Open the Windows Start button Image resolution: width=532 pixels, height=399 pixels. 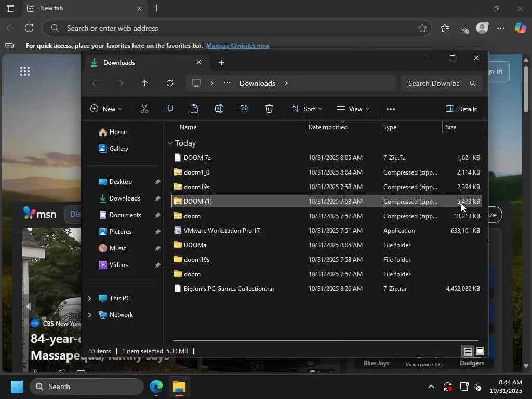pyautogui.click(x=17, y=387)
